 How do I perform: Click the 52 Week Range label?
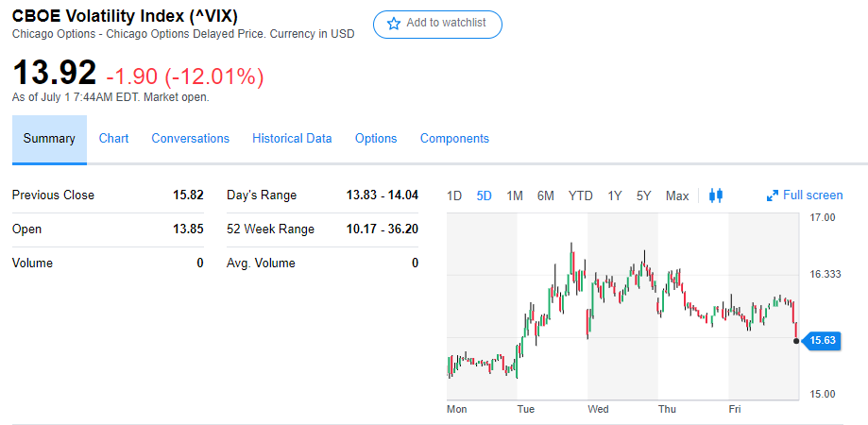click(270, 229)
